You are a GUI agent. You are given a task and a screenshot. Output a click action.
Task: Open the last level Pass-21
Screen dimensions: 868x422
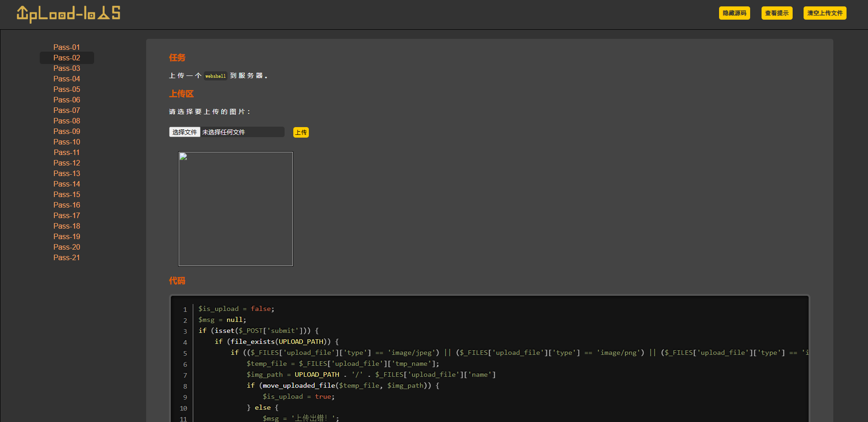tap(67, 257)
